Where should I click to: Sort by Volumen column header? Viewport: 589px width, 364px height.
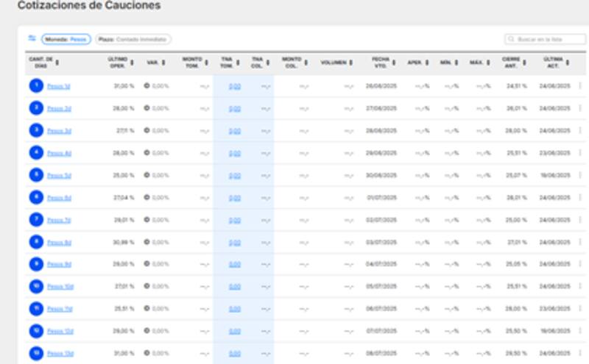pos(336,63)
